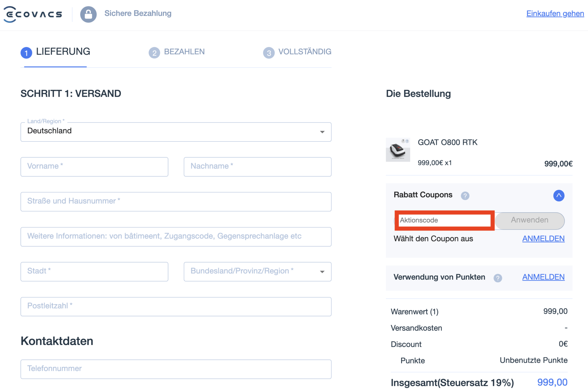
Task: Collapse the Rabatt Coupons section
Action: (558, 195)
